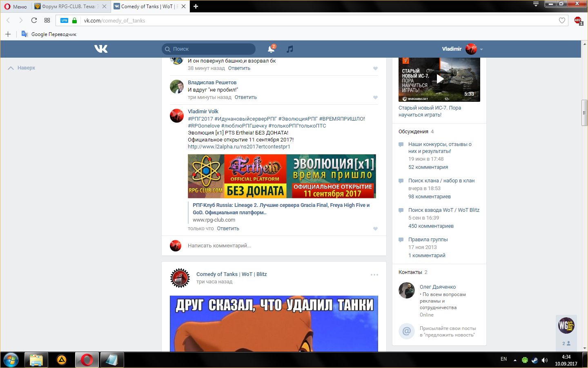
Task: Open the music note player icon
Action: click(x=290, y=49)
